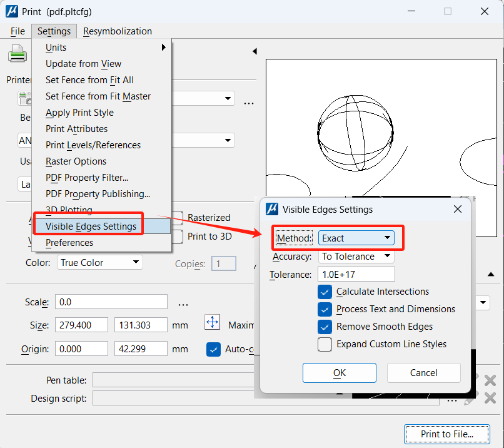
Task: Click the printer driver selection icon
Action: pyautogui.click(x=25, y=99)
